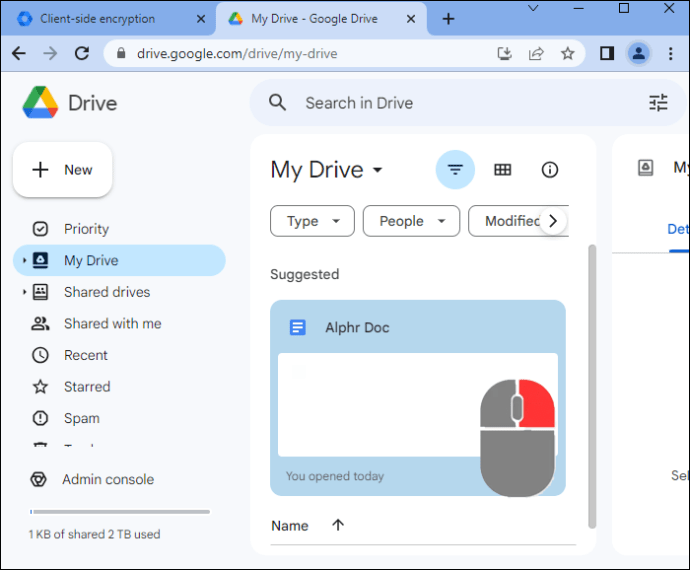The height and width of the screenshot is (570, 690).
Task: Click the details panel My Drive icon
Action: click(x=646, y=168)
